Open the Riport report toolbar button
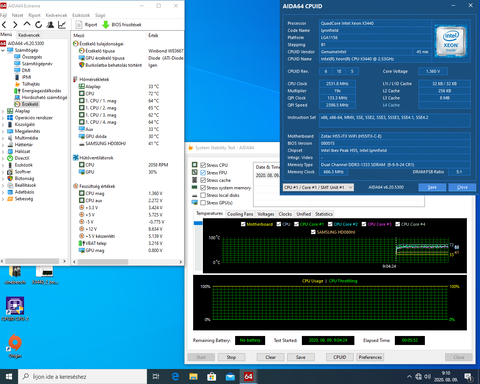This screenshot has height=384, width=480. tap(86, 25)
